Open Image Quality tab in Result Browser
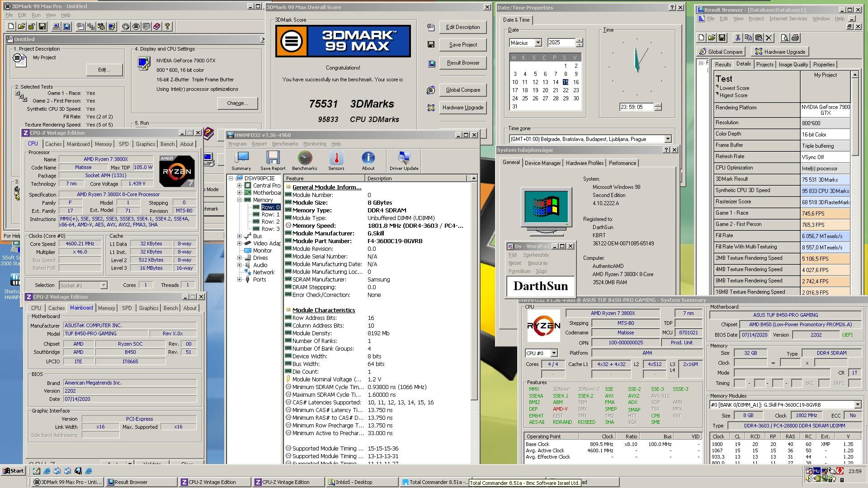This screenshot has width=868, height=488. tap(793, 65)
